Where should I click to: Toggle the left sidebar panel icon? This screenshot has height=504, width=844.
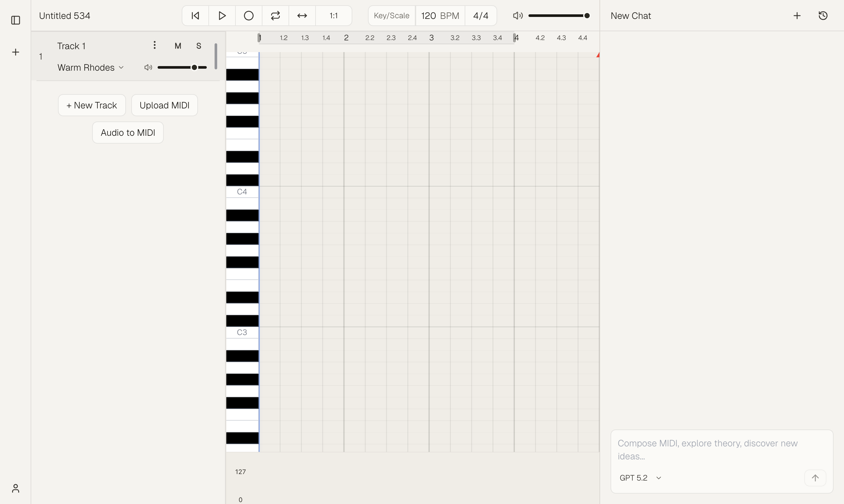pyautogui.click(x=16, y=20)
